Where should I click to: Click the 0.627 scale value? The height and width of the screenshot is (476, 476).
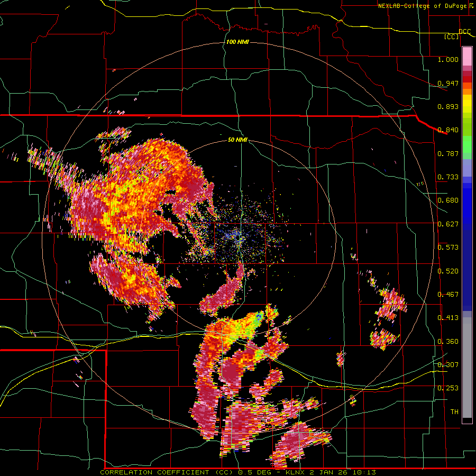coord(448,224)
